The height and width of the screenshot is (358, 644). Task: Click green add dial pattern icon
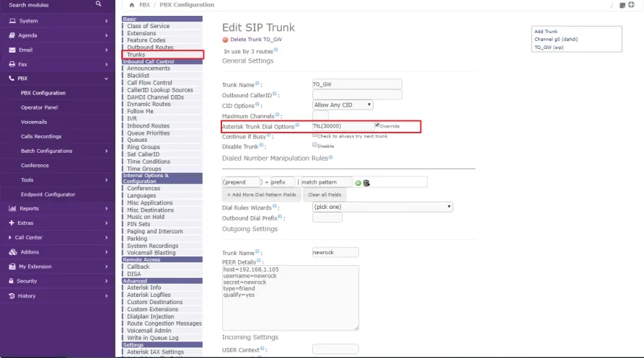point(358,183)
